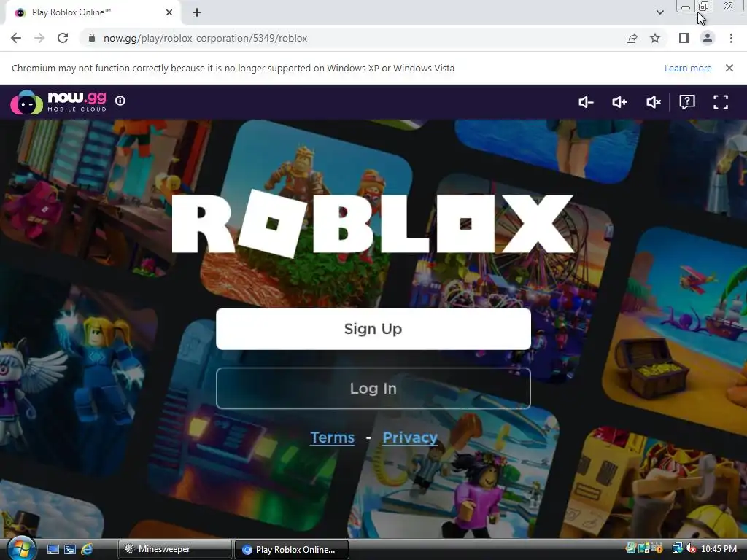Screen dimensions: 747x560
Task: Open the Windows Start orb
Action: coord(20,548)
